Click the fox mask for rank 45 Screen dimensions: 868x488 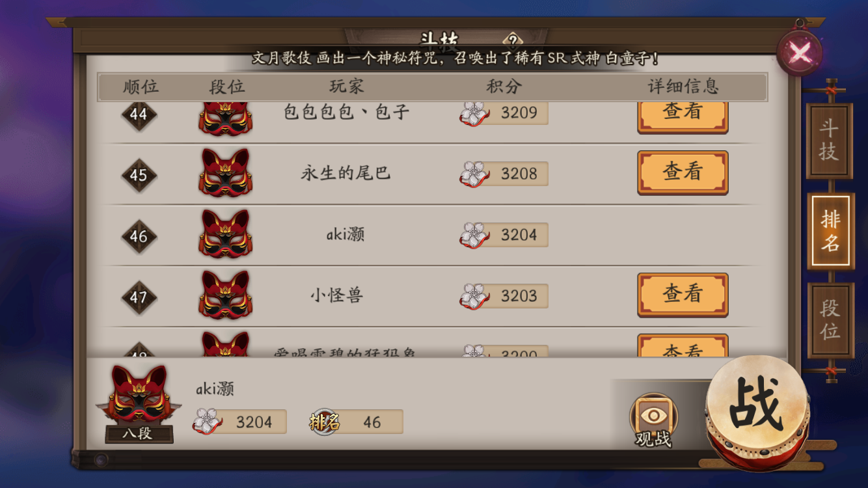(x=225, y=172)
